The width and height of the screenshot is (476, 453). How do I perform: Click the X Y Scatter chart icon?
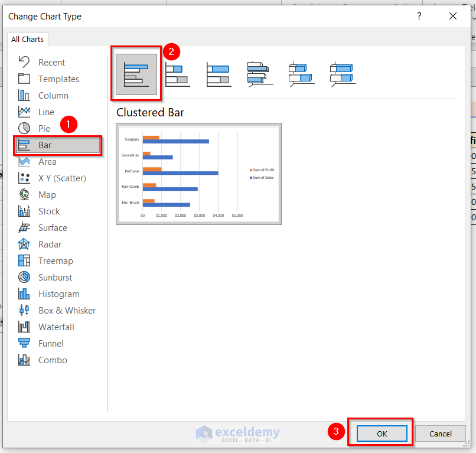[24, 178]
